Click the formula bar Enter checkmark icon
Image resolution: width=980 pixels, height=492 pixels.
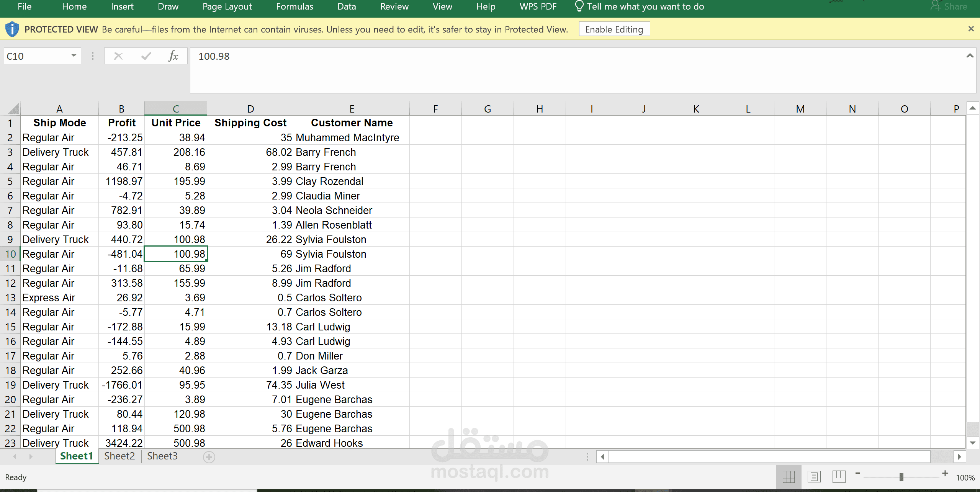point(146,56)
